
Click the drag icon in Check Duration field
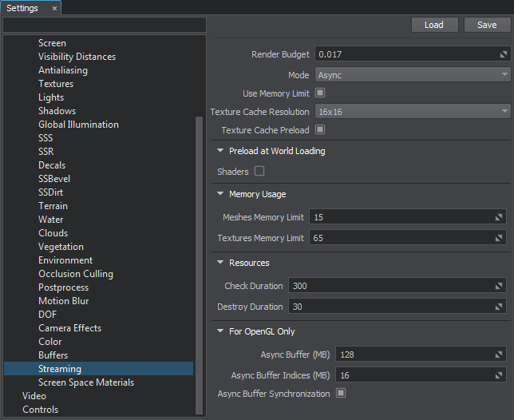tap(499, 286)
